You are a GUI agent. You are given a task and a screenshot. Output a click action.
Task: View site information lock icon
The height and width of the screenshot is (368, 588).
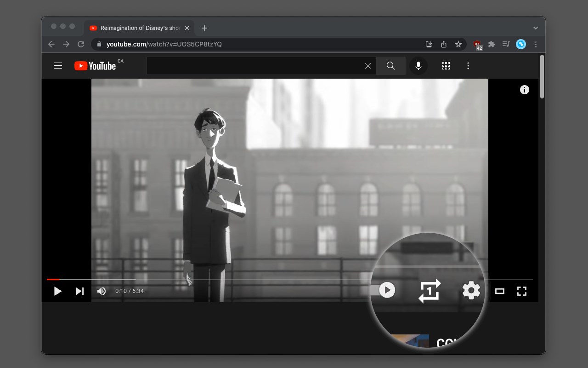coord(99,44)
